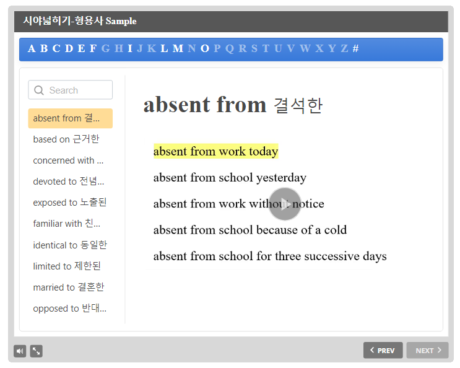Select letter G in alphabet bar
The height and width of the screenshot is (368, 460).
106,49
